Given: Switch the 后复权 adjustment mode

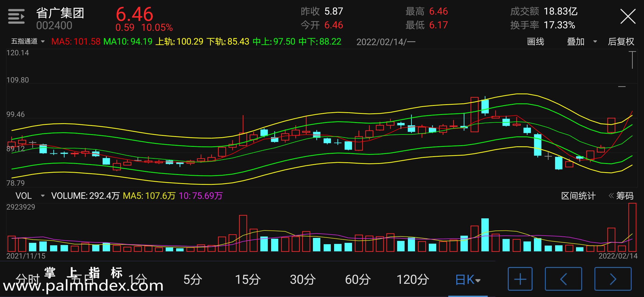Looking at the screenshot, I should click(621, 42).
